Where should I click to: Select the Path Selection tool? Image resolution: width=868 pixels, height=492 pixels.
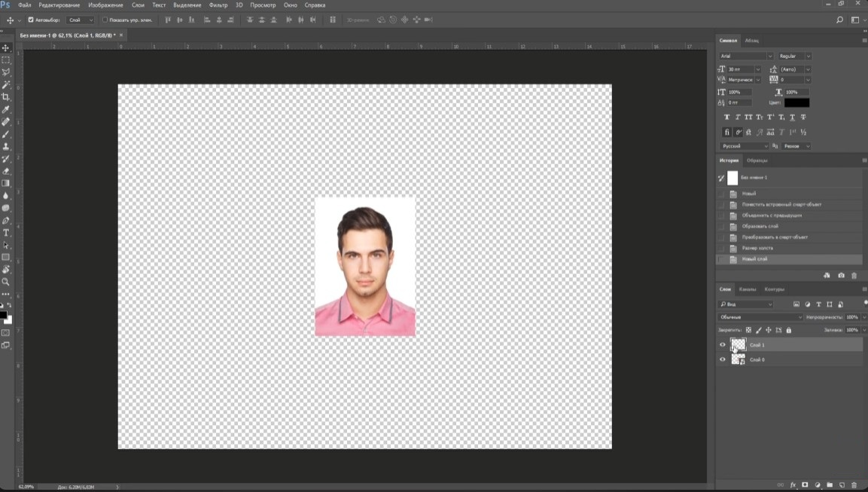[x=6, y=245]
